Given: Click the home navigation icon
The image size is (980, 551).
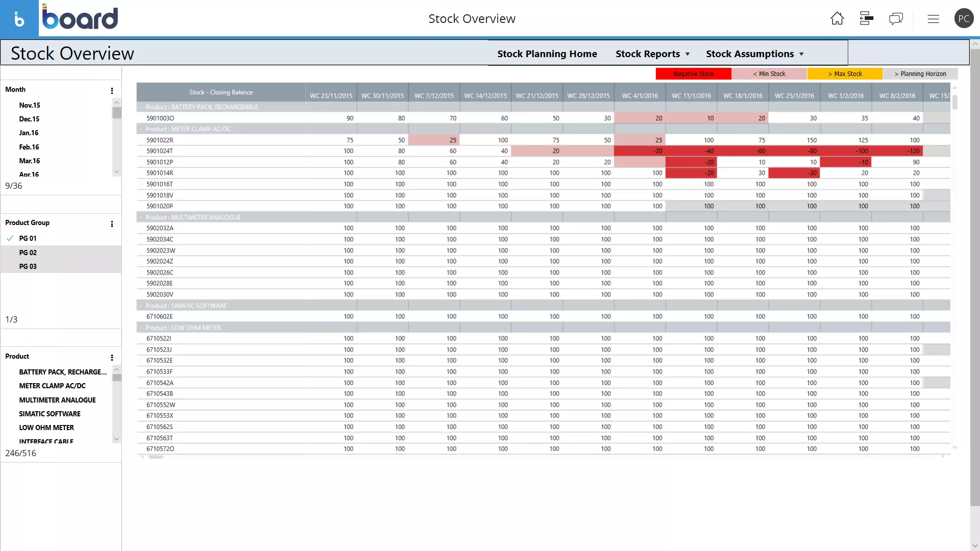Looking at the screenshot, I should pos(837,18).
